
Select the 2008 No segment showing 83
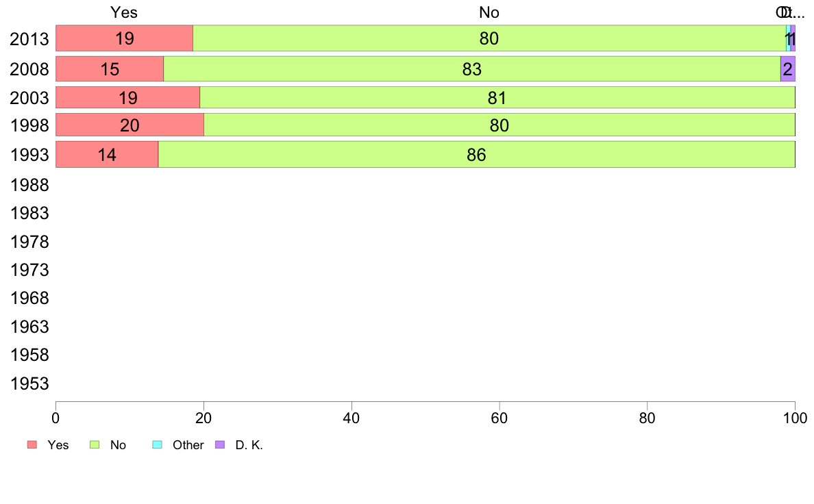tap(472, 69)
